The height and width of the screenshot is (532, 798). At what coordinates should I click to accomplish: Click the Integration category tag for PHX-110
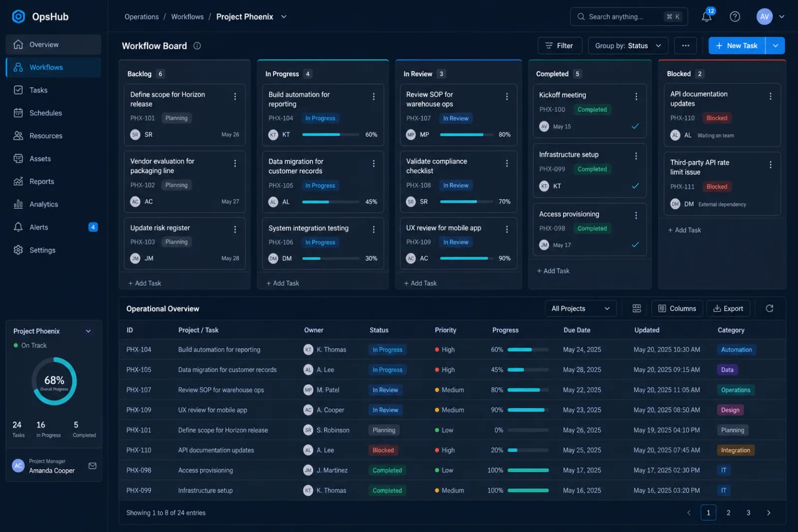[x=735, y=450]
